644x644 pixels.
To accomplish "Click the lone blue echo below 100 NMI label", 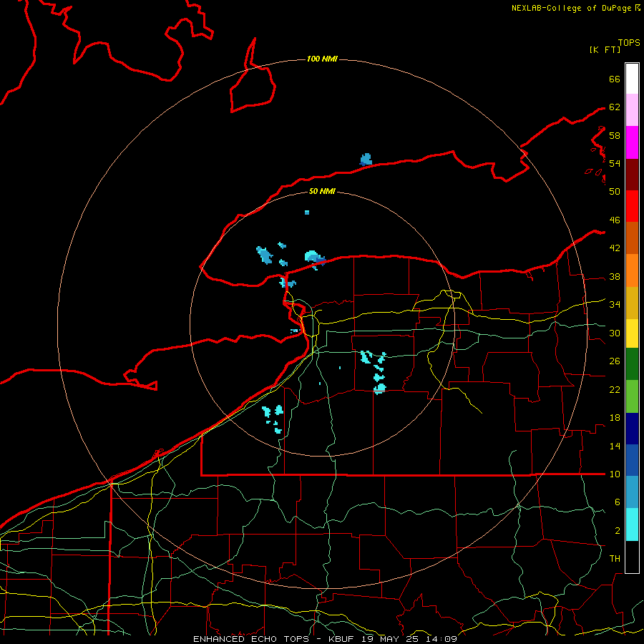I will [x=366, y=160].
